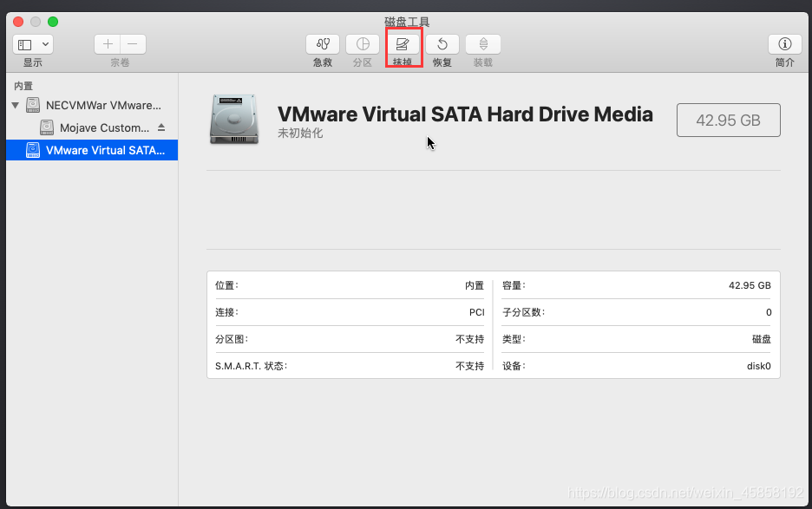Click the 分区图 value 不支持
The image size is (812, 509).
[469, 339]
